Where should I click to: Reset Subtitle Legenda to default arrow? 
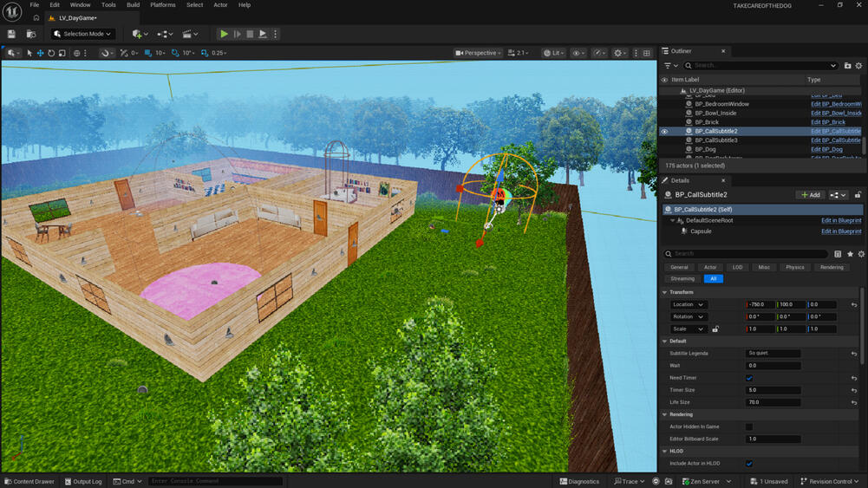[x=854, y=354]
